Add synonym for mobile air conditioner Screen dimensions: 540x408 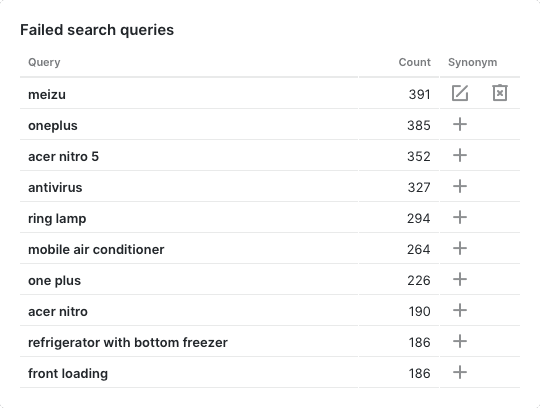coord(460,248)
